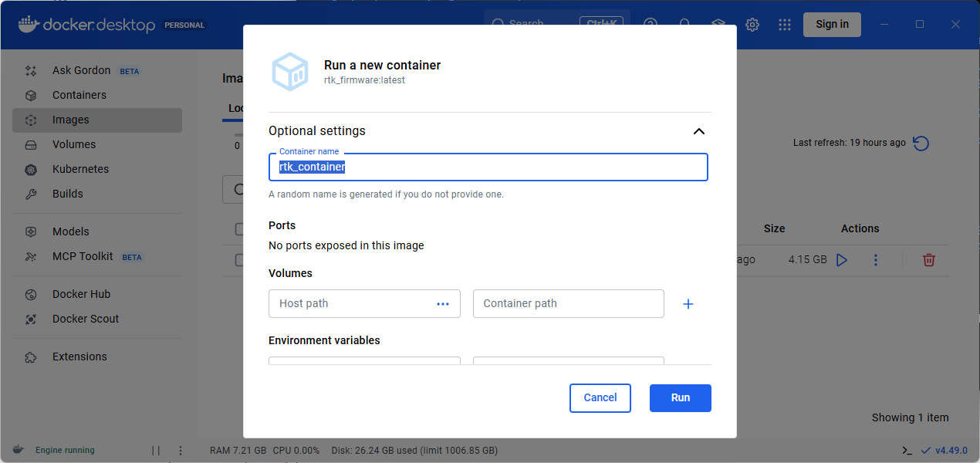Open the Host path browse options
The width and height of the screenshot is (980, 463).
443,304
